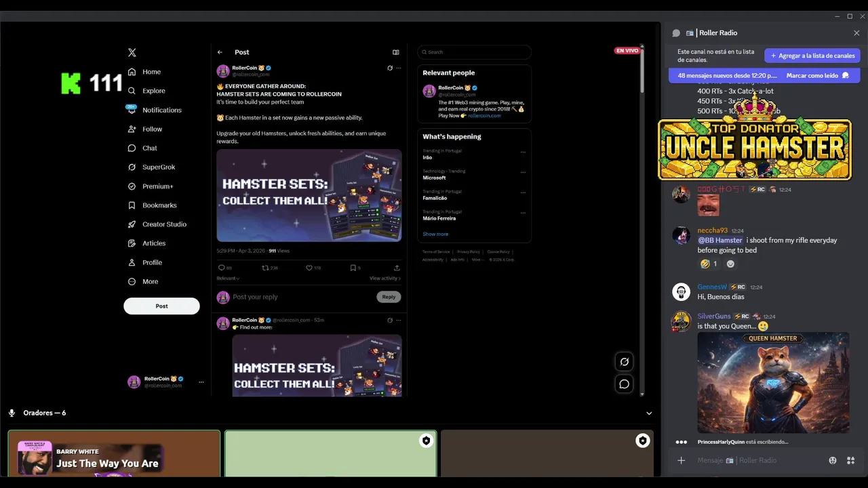Click moderator shield badge on green tile
This screenshot has height=488, width=868.
coord(426,441)
